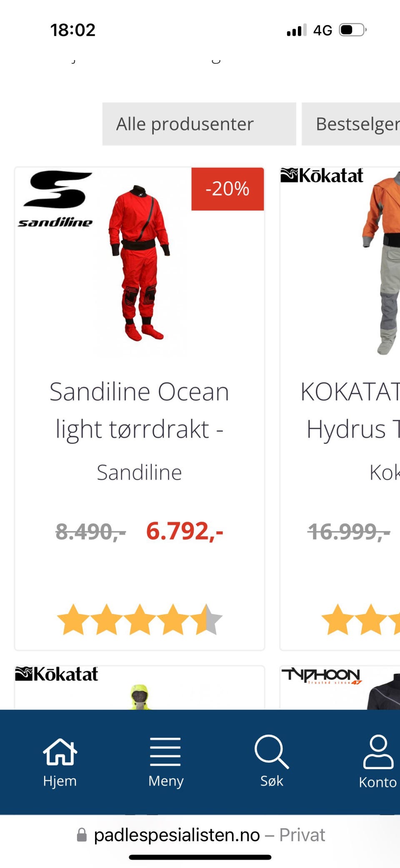The width and height of the screenshot is (400, 868).
Task: Tap the Hjem home icon
Action: click(x=60, y=752)
